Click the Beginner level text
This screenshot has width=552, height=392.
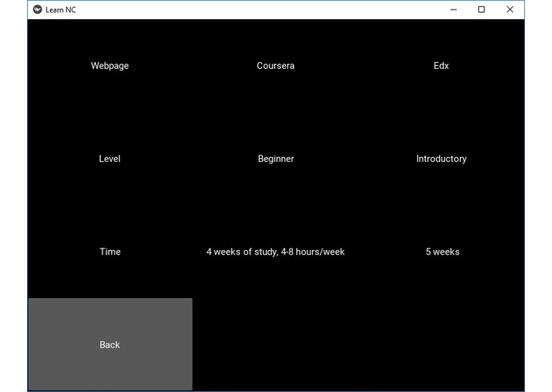(276, 159)
